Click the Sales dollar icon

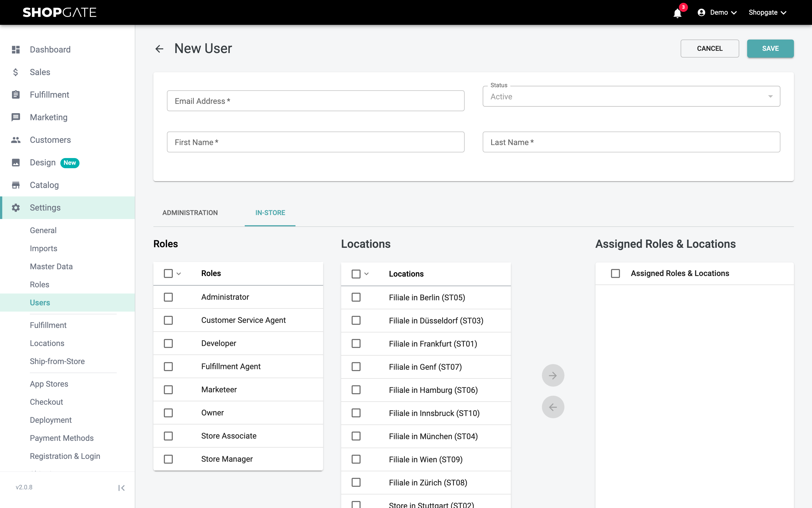[x=16, y=72]
